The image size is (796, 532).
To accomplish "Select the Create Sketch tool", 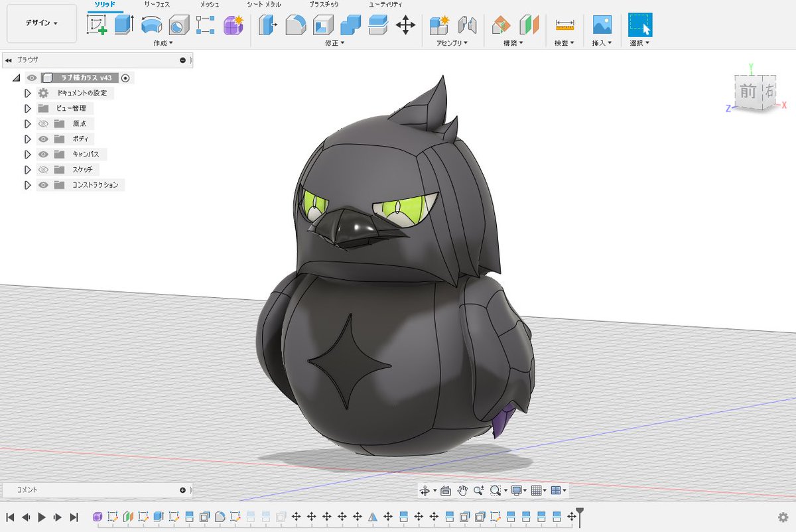I will tap(97, 25).
